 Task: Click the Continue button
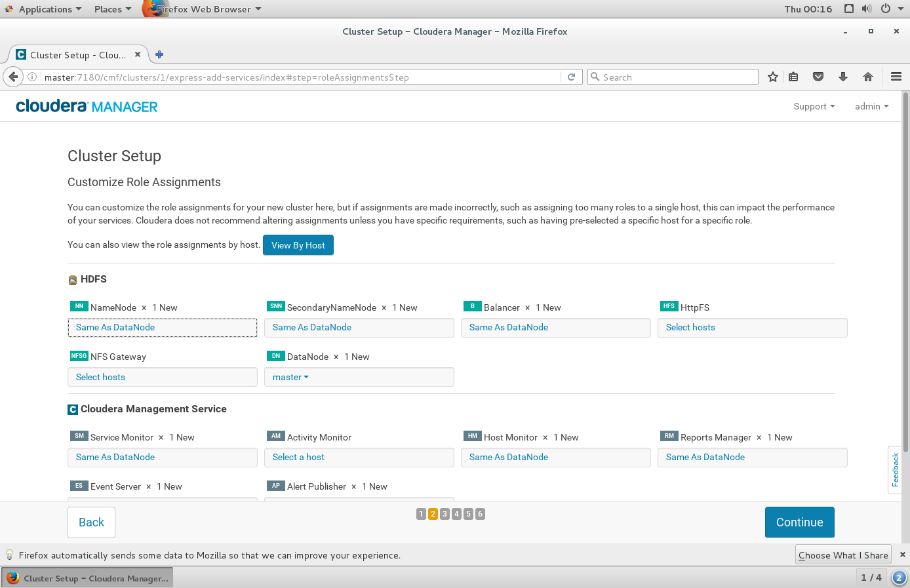click(799, 522)
